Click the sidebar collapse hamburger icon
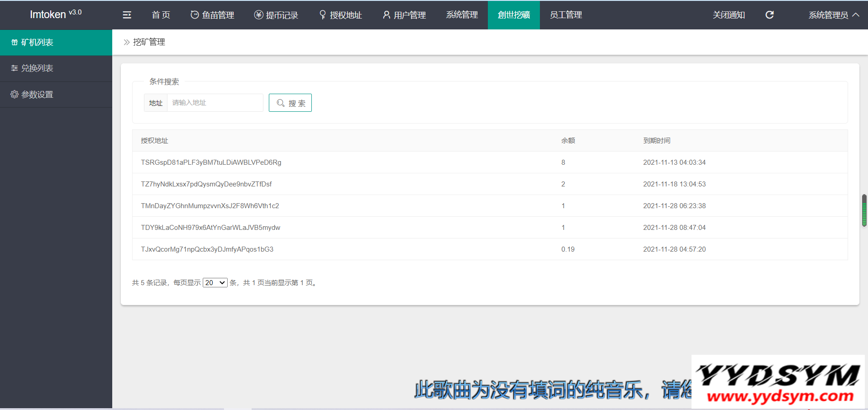868x410 pixels. point(127,15)
